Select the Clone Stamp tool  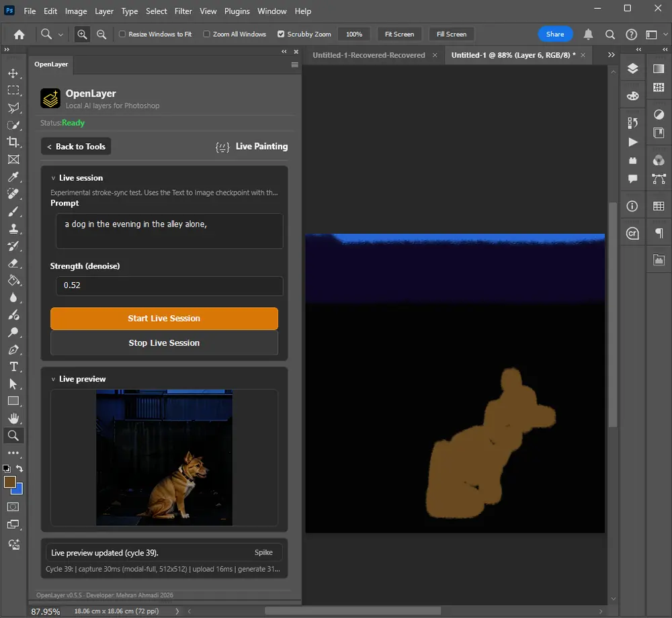pyautogui.click(x=13, y=228)
